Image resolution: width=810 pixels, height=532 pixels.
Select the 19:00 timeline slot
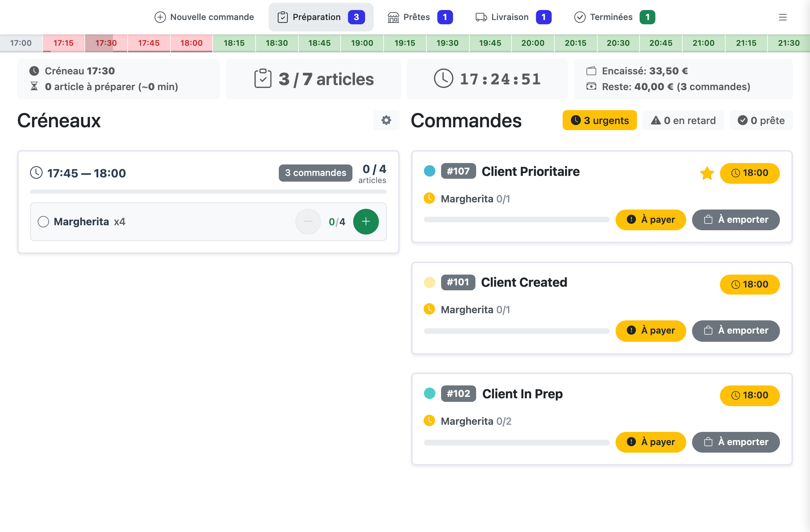click(x=362, y=43)
